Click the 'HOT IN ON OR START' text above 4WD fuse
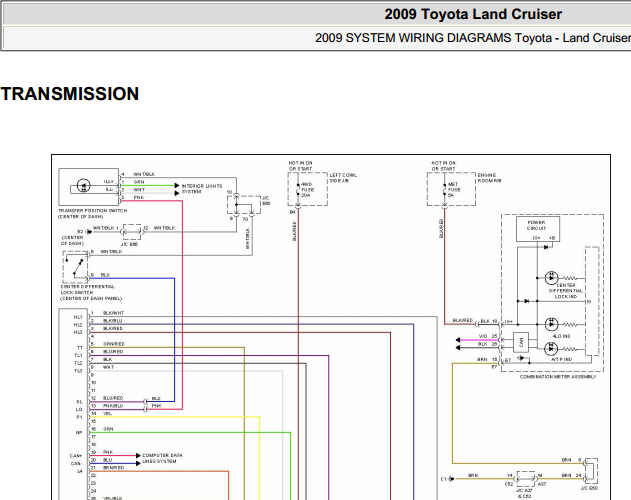This screenshot has width=631, height=500. click(x=301, y=166)
